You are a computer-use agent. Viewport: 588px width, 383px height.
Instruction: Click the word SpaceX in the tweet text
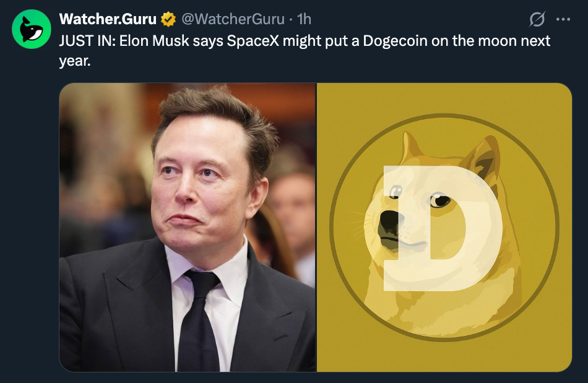click(x=253, y=40)
